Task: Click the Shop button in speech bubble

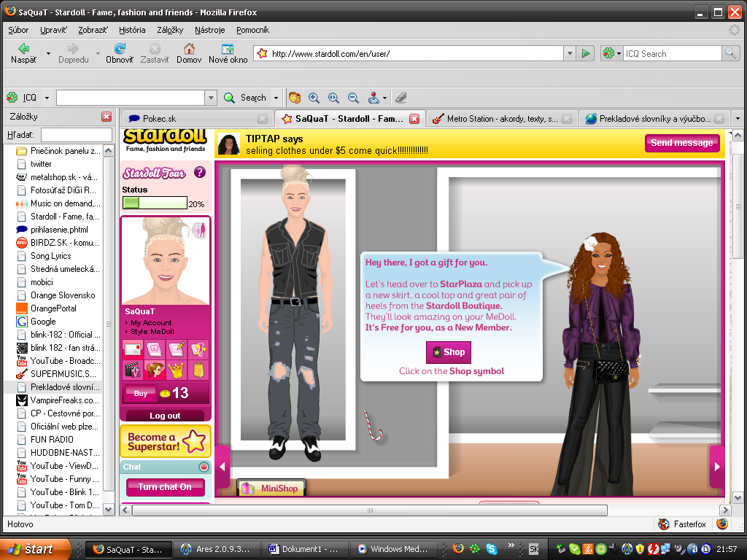Action: pyautogui.click(x=449, y=352)
